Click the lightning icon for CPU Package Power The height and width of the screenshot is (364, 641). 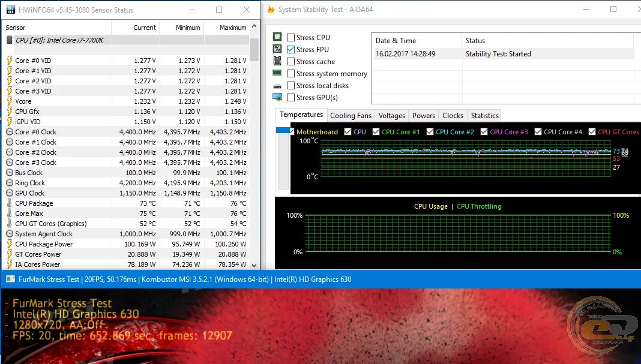tap(10, 244)
